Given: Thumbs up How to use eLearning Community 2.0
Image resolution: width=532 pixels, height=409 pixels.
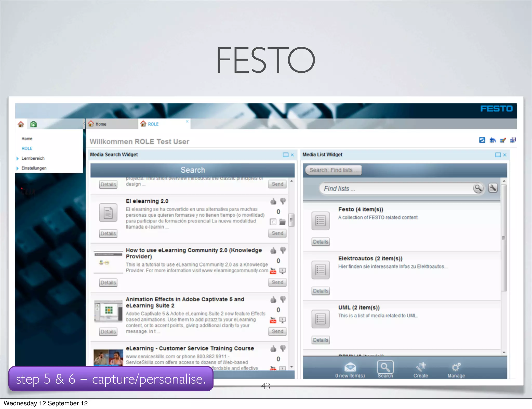Looking at the screenshot, I should [273, 250].
